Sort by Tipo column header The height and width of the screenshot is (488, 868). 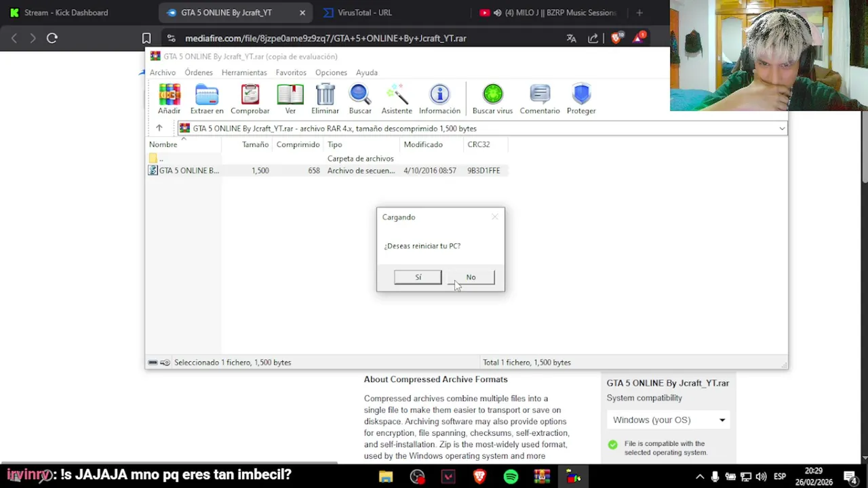362,144
